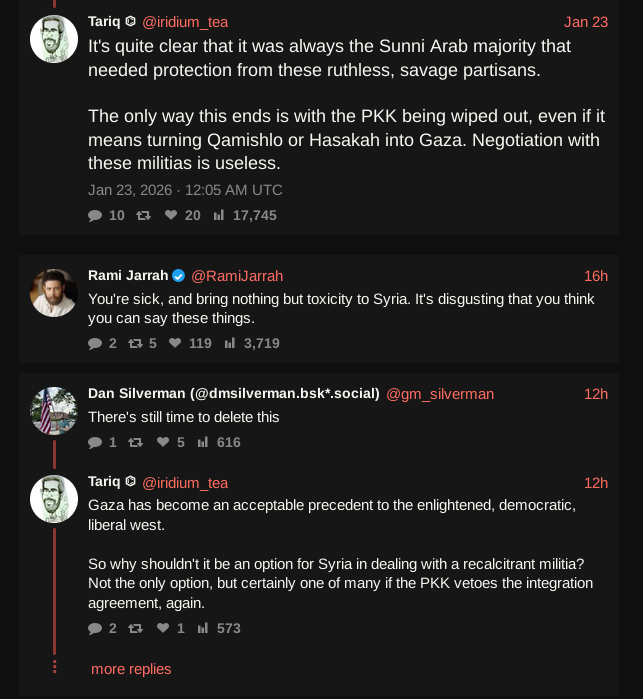The image size is (643, 699).
Task: Click Rami Jarrah's profile picture
Action: 54,293
